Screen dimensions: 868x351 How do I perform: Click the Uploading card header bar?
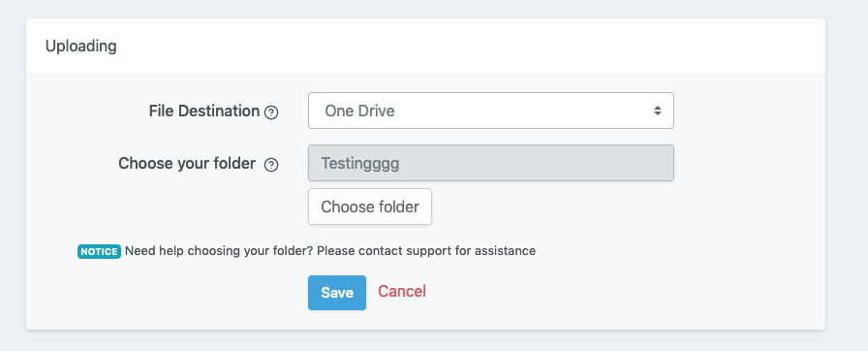tap(425, 46)
